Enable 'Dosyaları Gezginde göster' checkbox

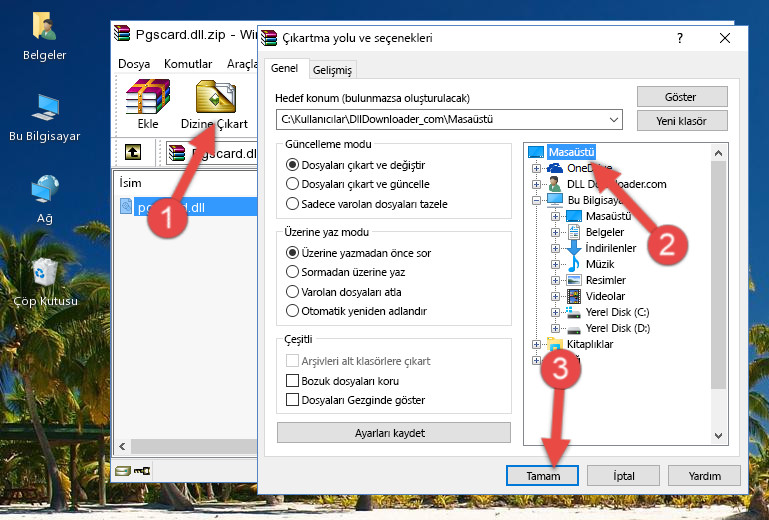[292, 400]
